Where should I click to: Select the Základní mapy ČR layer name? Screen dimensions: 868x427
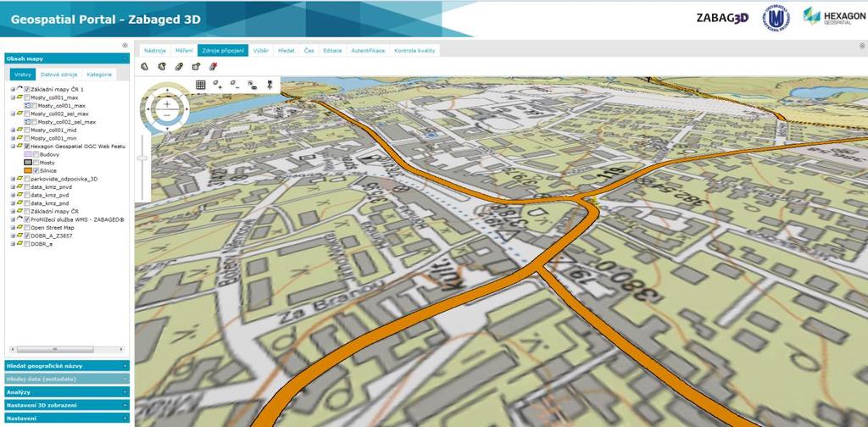click(55, 211)
